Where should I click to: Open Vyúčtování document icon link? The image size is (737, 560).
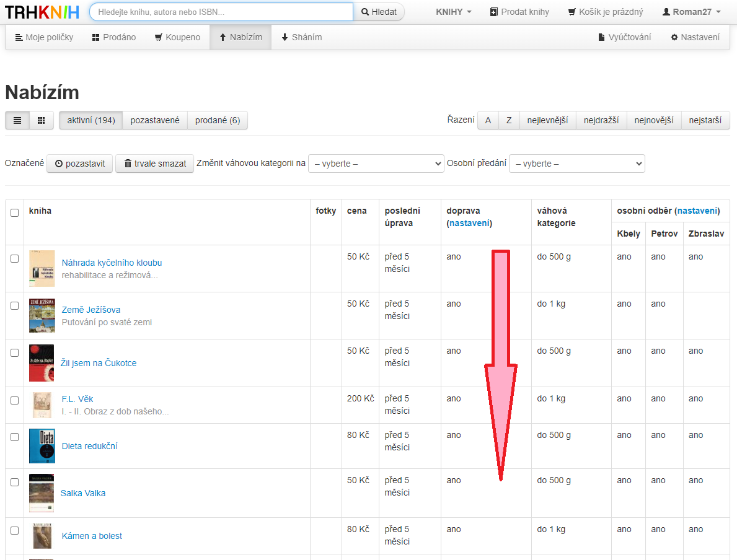coord(624,37)
